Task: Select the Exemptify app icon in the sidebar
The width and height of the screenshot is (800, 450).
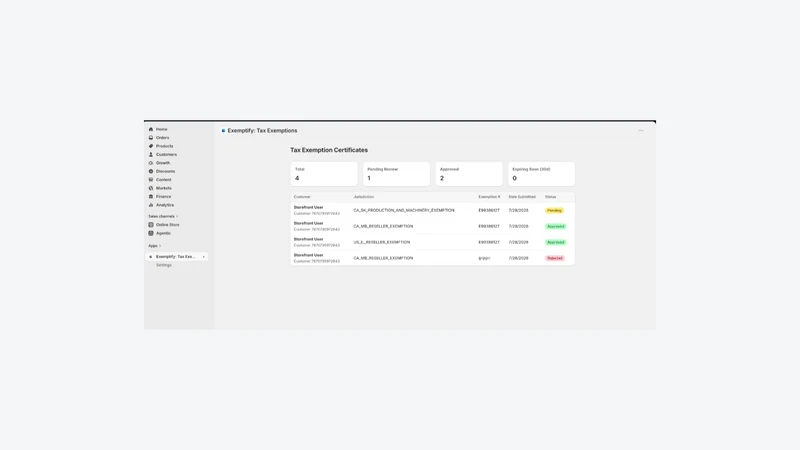Action: pos(151,257)
